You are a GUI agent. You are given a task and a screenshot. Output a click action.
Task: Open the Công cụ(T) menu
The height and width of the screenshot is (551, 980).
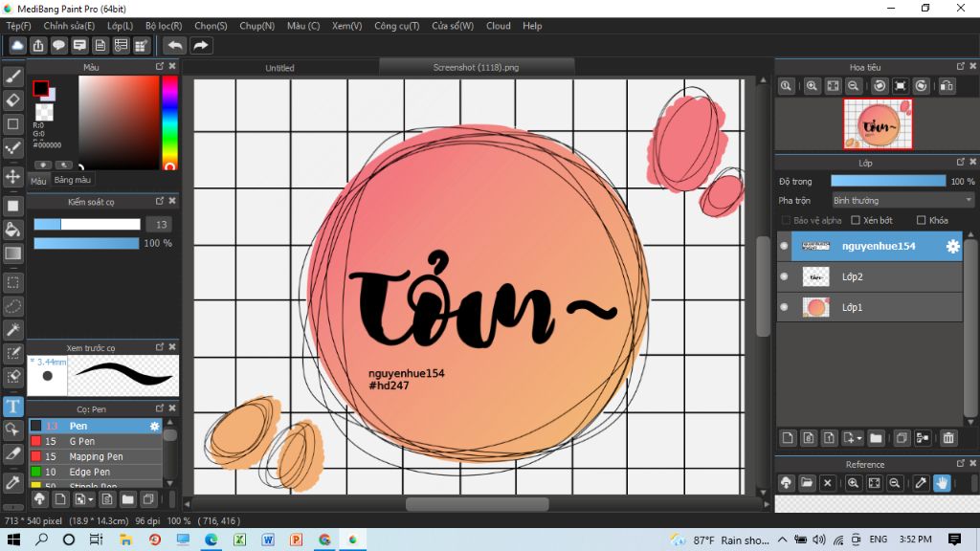coord(397,26)
